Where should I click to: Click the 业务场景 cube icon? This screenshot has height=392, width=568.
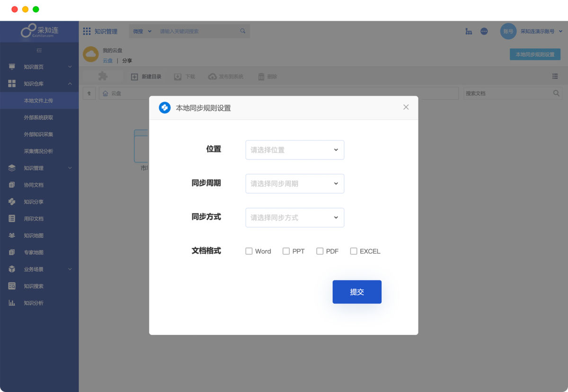pyautogui.click(x=12, y=269)
